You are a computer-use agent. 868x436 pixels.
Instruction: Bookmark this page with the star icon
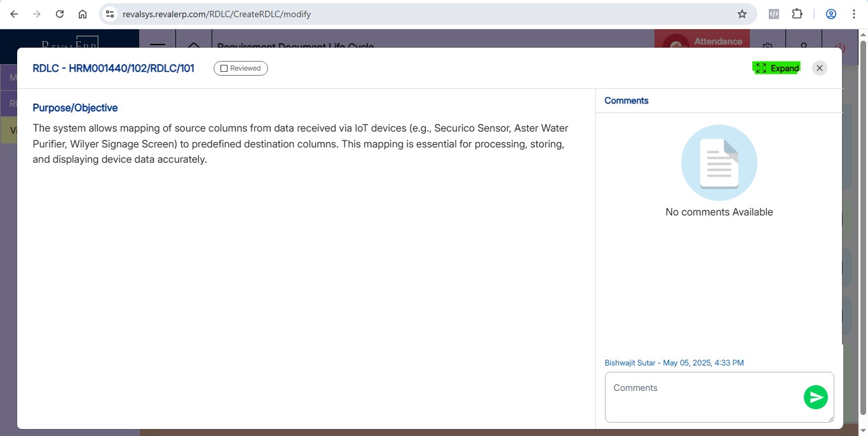(x=742, y=14)
